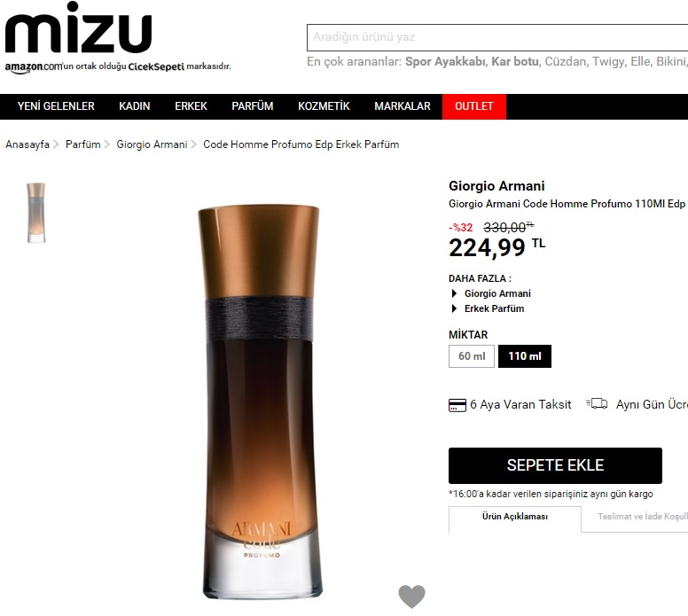Viewport: 688px width, 616px height.
Task: Select the 60 ml size option
Action: (x=472, y=355)
